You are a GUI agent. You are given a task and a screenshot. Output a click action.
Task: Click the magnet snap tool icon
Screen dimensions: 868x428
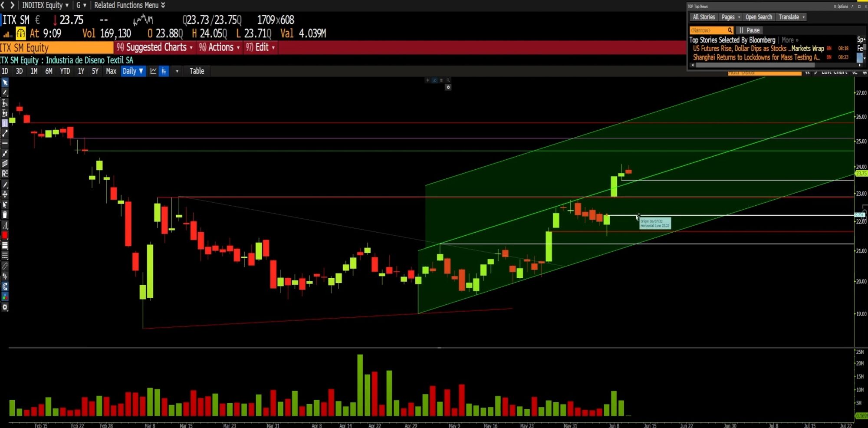click(5, 286)
